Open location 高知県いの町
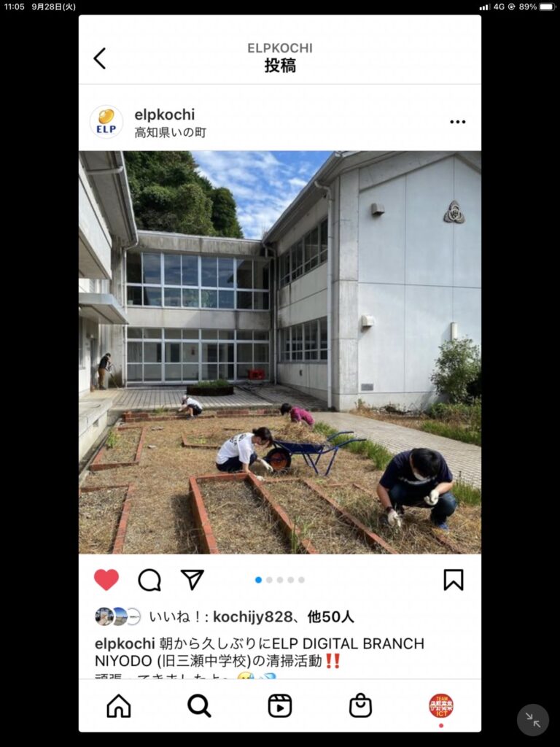Viewport: 560px width, 747px height. tap(171, 133)
